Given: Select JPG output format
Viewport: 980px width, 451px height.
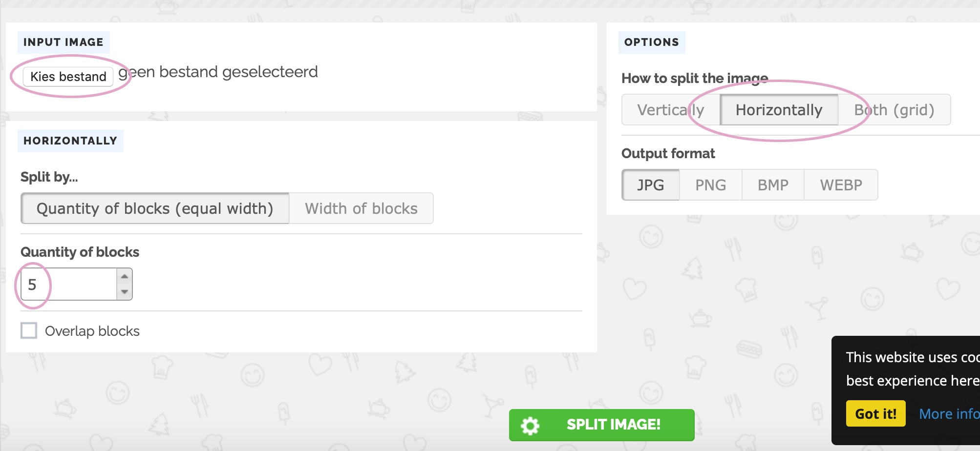Looking at the screenshot, I should coord(650,185).
